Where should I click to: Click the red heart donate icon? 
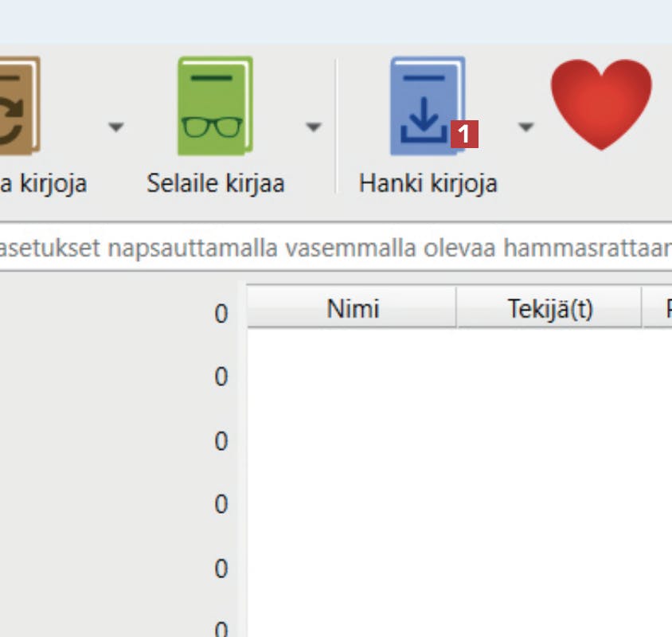pos(601,104)
